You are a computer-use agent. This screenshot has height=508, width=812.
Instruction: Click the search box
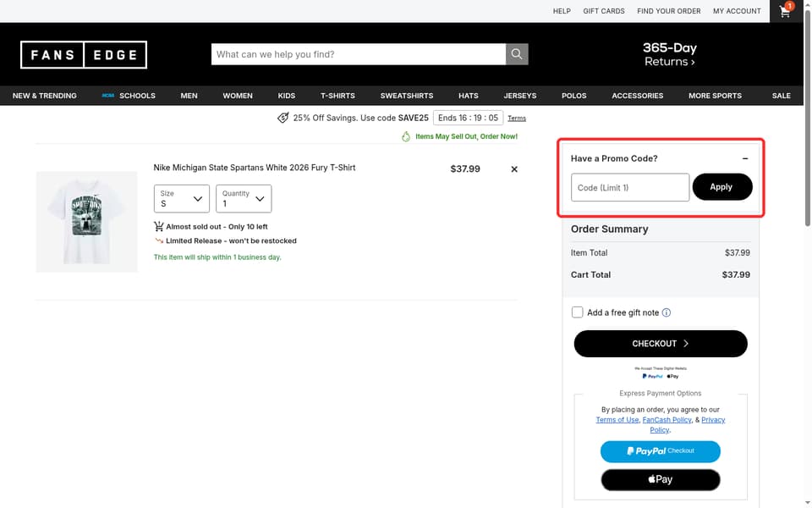pyautogui.click(x=359, y=54)
